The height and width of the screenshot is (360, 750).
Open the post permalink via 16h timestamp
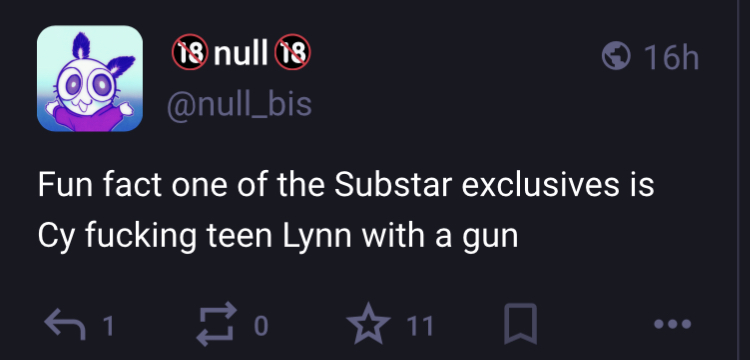[671, 57]
